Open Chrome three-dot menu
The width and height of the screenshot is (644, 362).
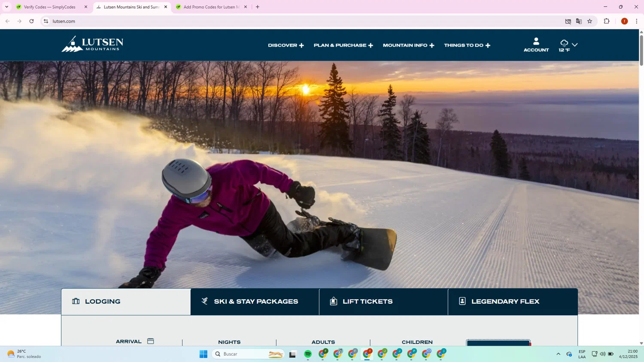click(x=636, y=21)
